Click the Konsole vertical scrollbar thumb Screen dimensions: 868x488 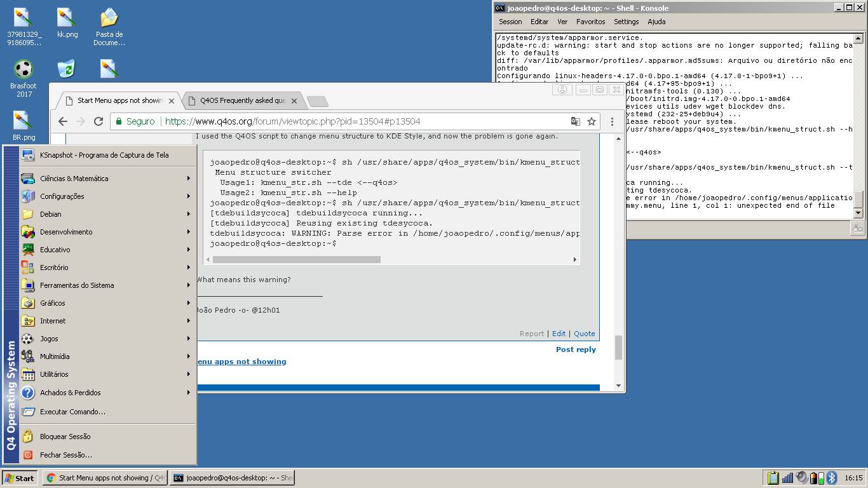click(859, 199)
